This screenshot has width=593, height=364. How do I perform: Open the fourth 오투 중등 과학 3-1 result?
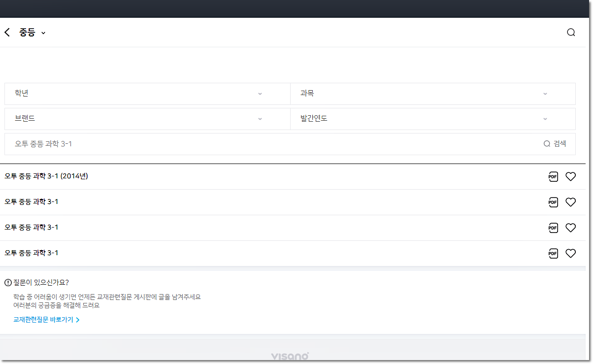pos(32,253)
